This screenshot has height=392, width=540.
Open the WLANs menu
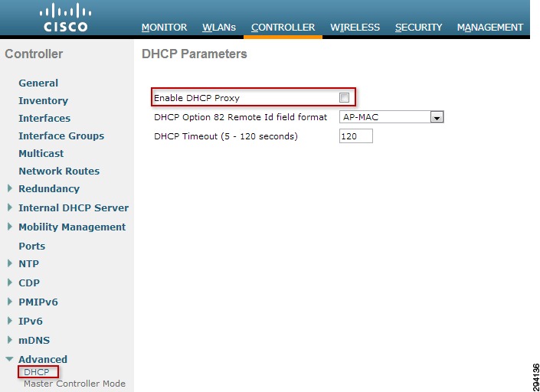[x=219, y=28]
